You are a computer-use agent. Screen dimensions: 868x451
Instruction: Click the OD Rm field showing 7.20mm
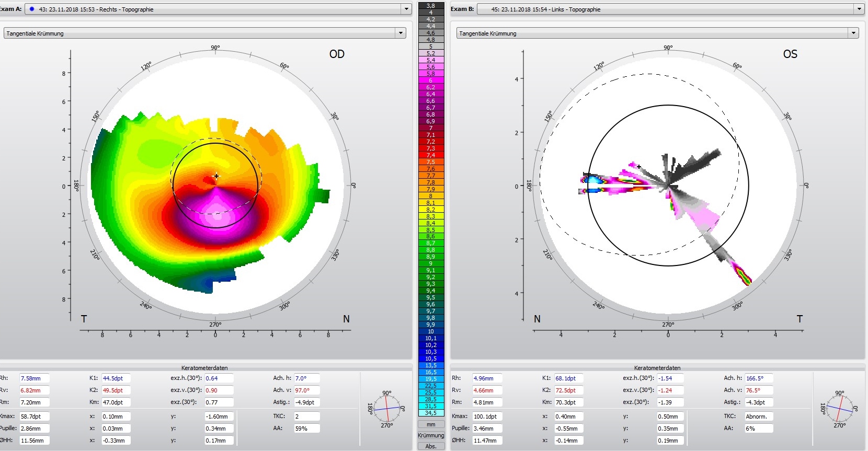pos(35,402)
